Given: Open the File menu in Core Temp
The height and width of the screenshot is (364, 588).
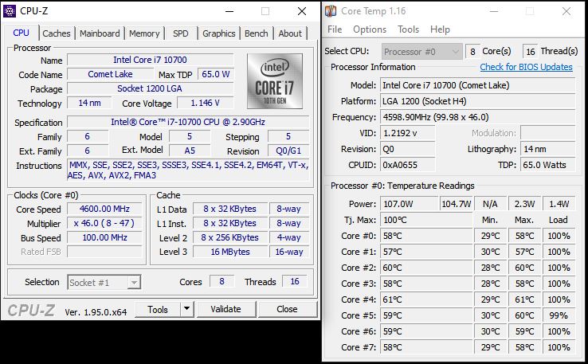Looking at the screenshot, I should point(335,29).
